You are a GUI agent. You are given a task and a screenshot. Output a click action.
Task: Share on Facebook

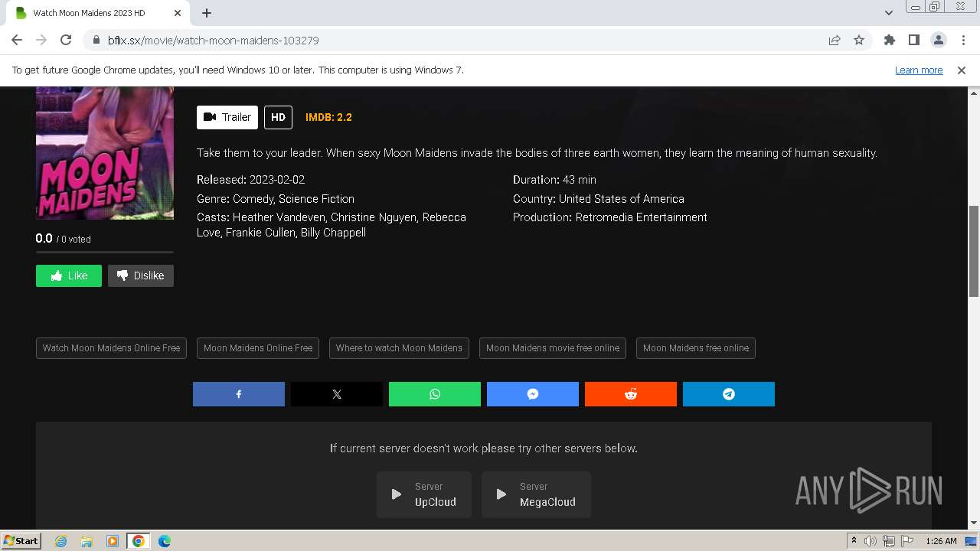(239, 394)
